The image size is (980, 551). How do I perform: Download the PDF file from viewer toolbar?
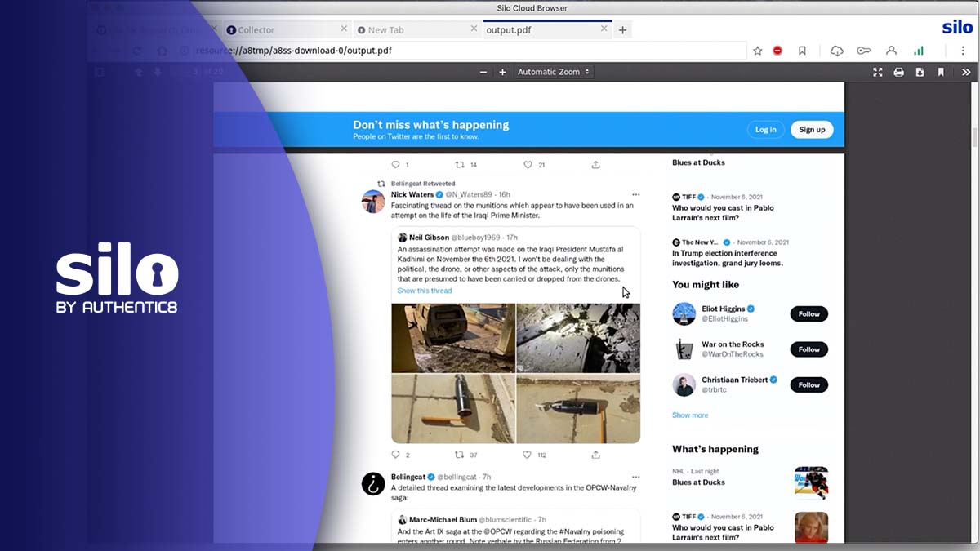pyautogui.click(x=920, y=72)
